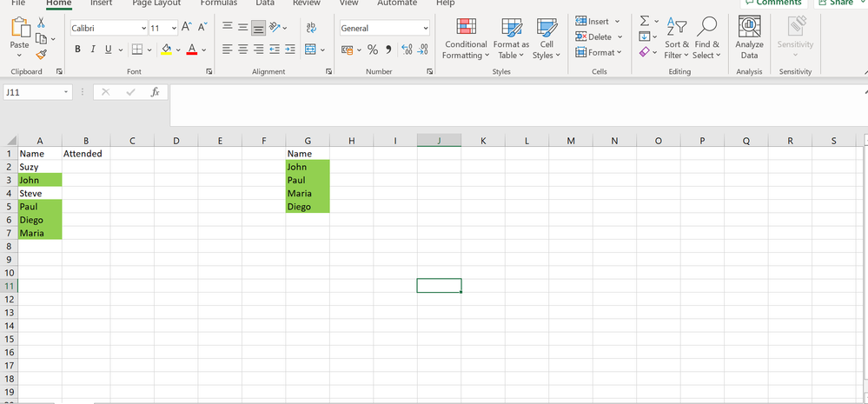This screenshot has width=868, height=404.
Task: Open the Data tab
Action: tap(265, 3)
